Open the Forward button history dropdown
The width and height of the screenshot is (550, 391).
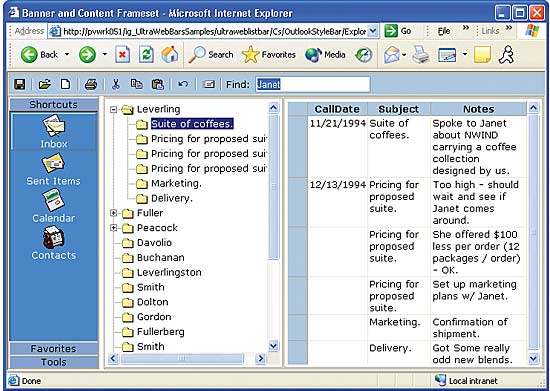point(104,54)
